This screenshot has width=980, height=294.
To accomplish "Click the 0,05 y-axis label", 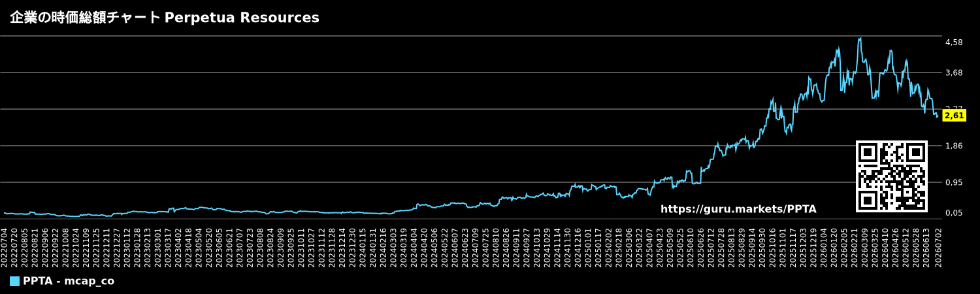I will (954, 212).
